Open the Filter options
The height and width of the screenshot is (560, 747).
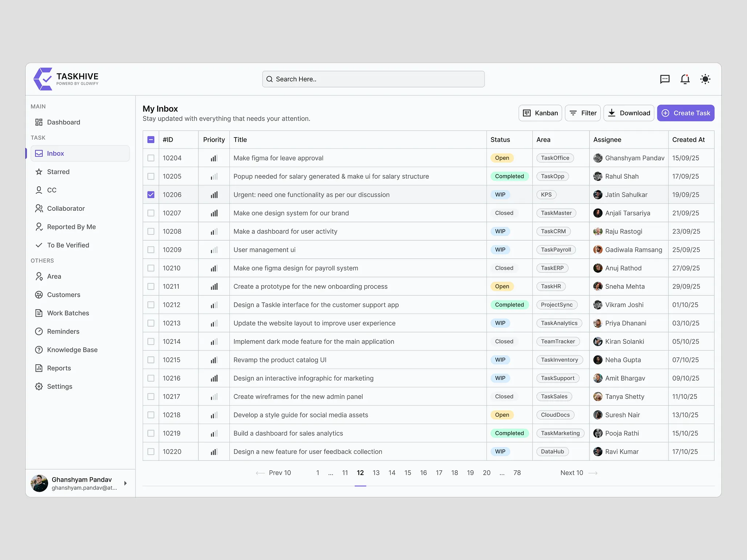pyautogui.click(x=582, y=113)
